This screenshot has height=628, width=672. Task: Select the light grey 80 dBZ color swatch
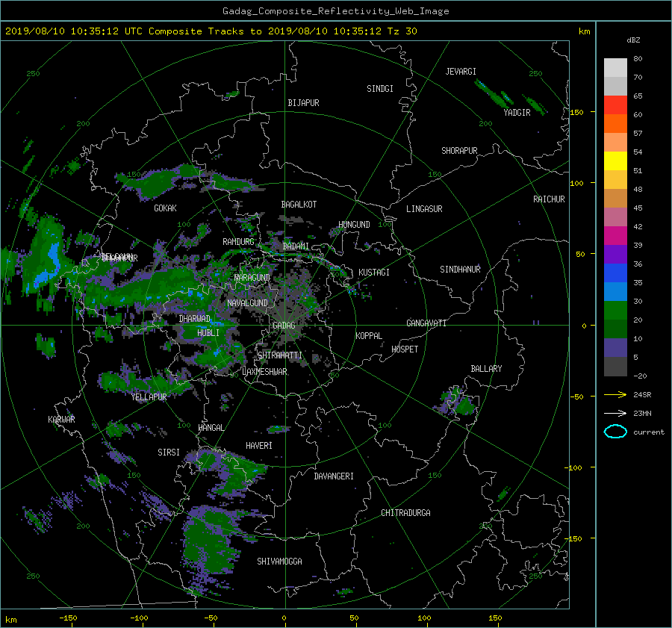[x=615, y=68]
